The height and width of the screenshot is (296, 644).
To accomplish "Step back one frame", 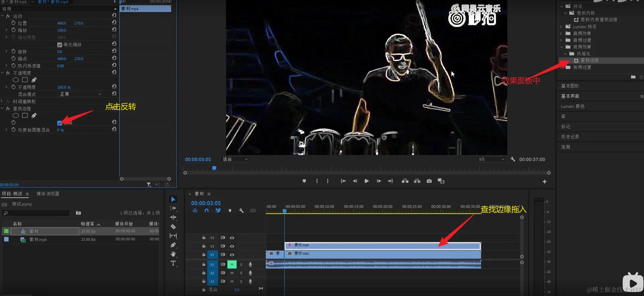I will point(355,181).
